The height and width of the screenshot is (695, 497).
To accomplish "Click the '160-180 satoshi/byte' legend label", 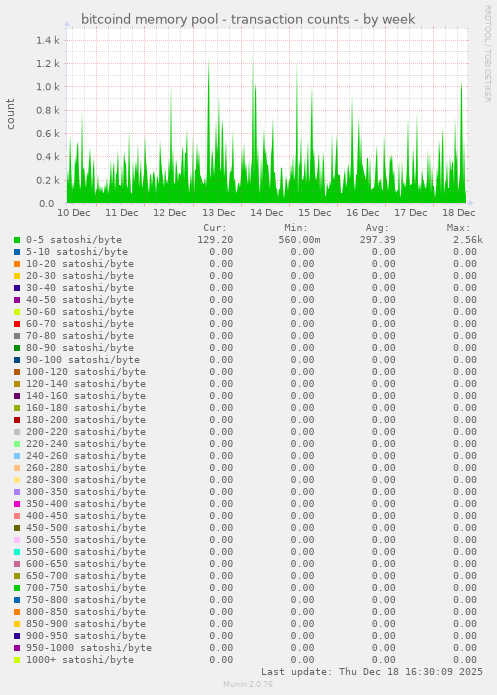I will [86, 408].
